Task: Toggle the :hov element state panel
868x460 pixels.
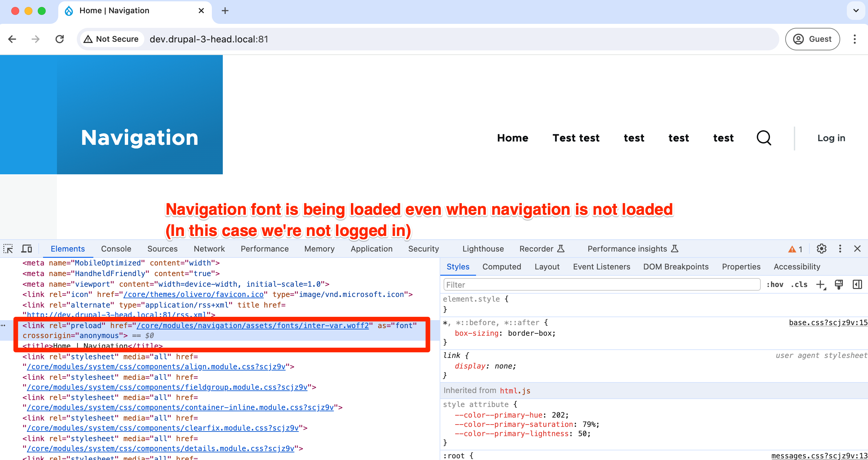Action: pyautogui.click(x=775, y=285)
